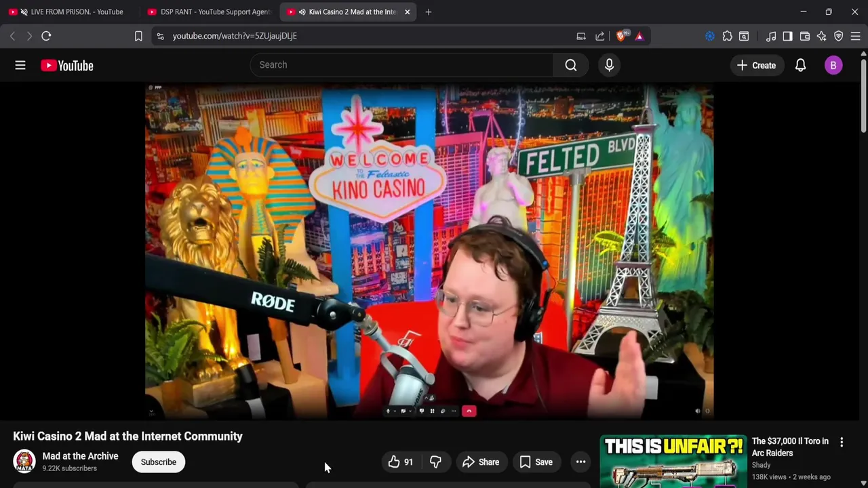
Task: Bookmark this page
Action: (x=138, y=36)
